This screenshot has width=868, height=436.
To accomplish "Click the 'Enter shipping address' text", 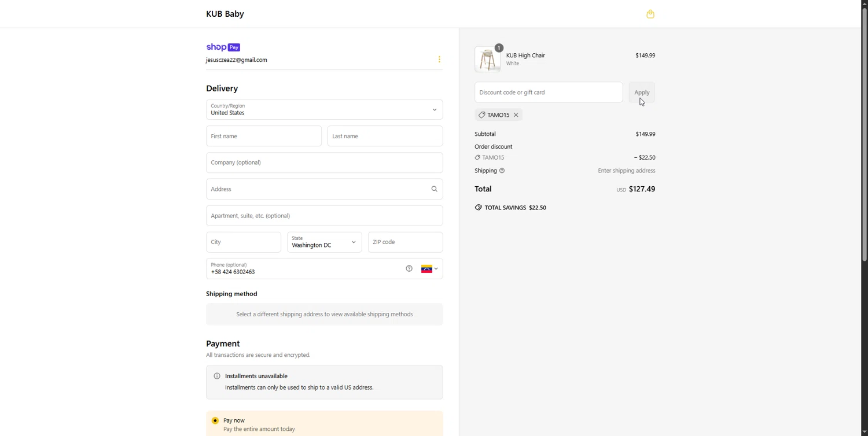I will (x=627, y=171).
